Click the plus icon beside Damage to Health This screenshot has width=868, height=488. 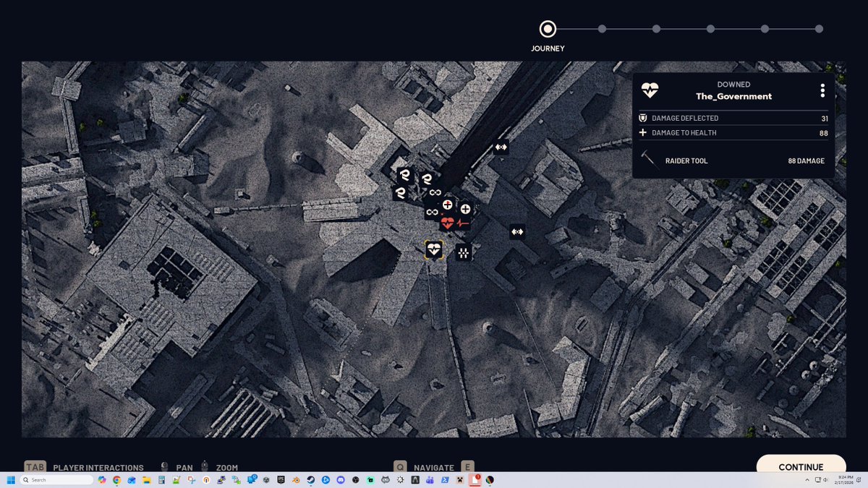point(643,133)
